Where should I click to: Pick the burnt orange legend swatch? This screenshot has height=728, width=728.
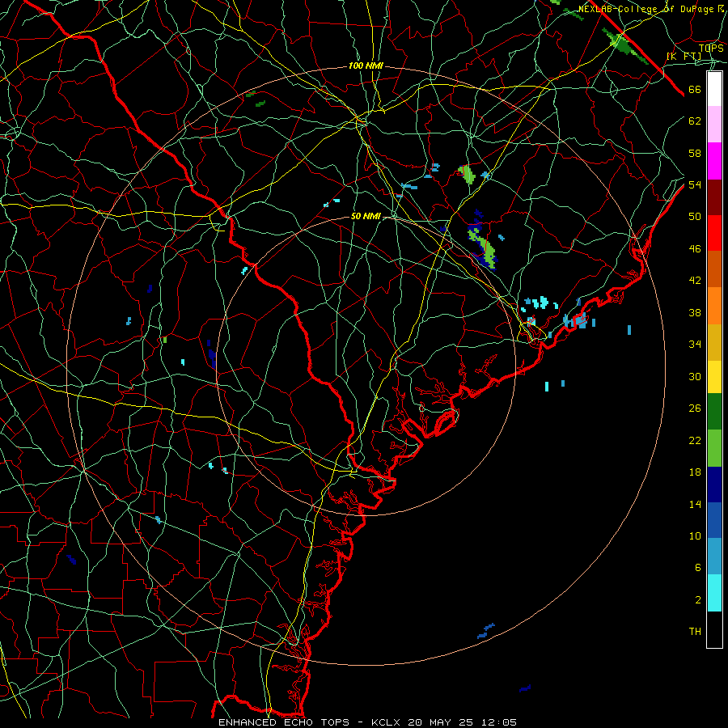[x=714, y=269]
